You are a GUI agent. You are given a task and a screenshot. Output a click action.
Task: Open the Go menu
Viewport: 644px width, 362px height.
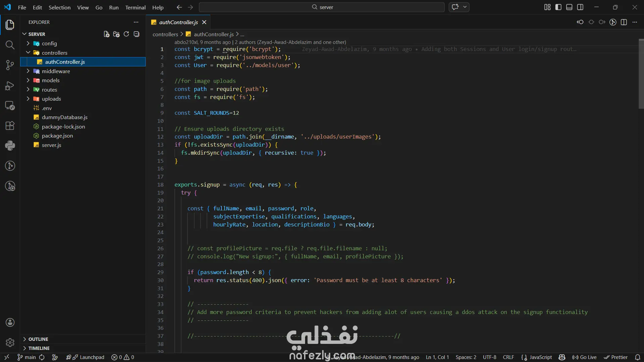[99, 7]
